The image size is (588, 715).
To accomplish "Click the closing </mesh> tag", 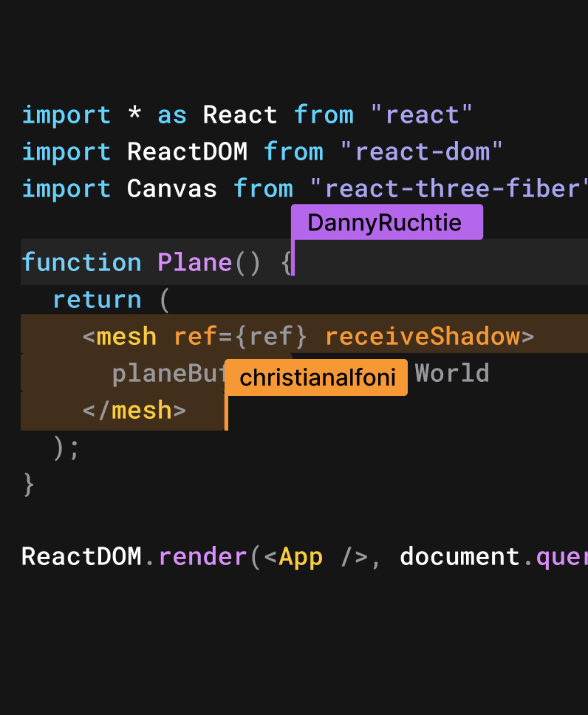I will pos(134,411).
